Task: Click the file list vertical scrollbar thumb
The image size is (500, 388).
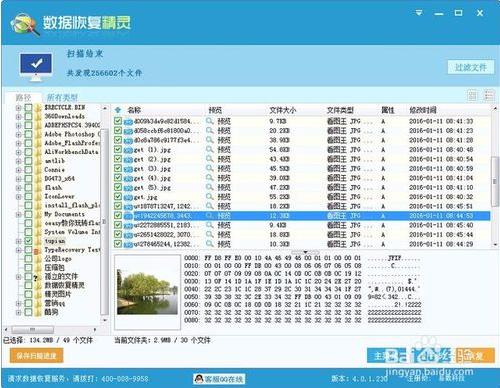Action: tap(495, 182)
